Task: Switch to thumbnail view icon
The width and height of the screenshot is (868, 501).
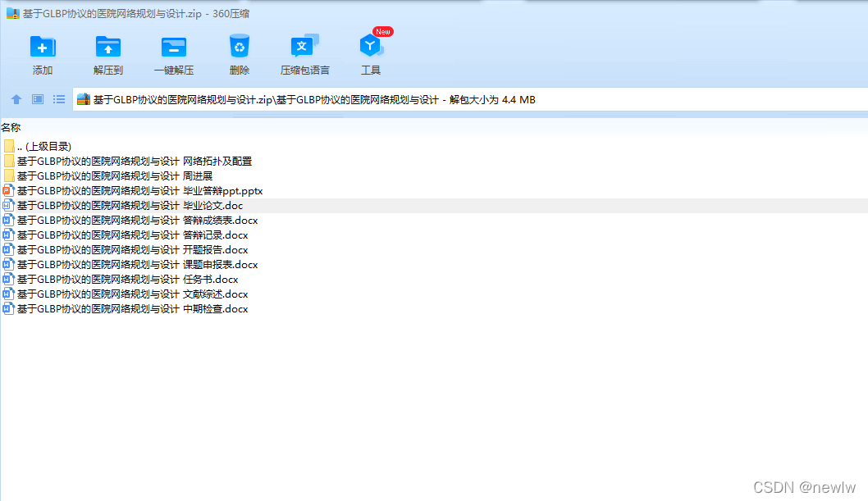Action: tap(38, 99)
